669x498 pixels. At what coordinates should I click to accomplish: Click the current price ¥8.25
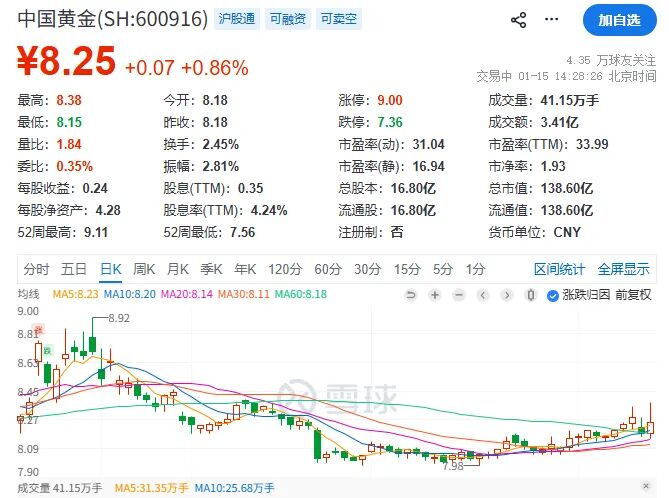pyautogui.click(x=67, y=61)
